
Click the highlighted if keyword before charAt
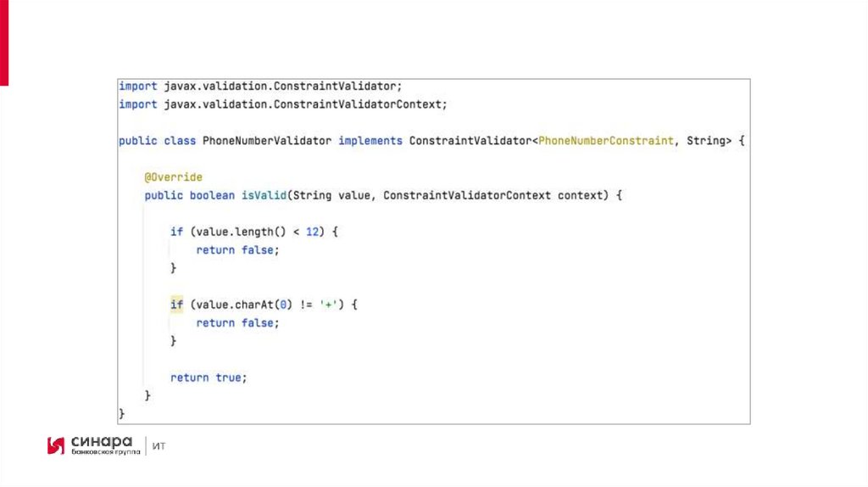pos(176,304)
